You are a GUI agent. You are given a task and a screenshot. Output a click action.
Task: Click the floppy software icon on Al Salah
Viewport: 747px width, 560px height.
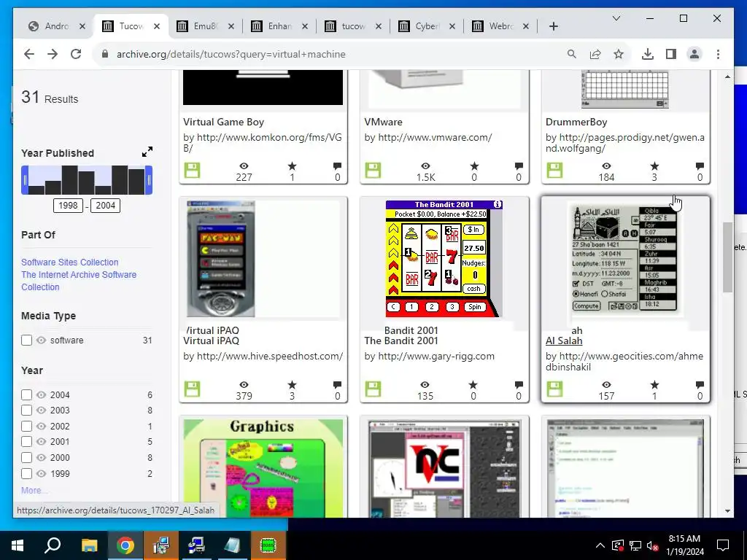click(554, 389)
